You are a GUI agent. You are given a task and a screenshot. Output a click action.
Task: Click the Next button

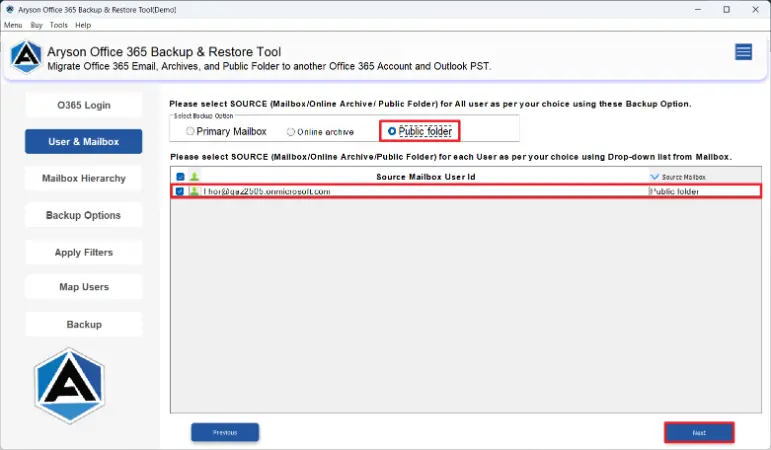[699, 433]
